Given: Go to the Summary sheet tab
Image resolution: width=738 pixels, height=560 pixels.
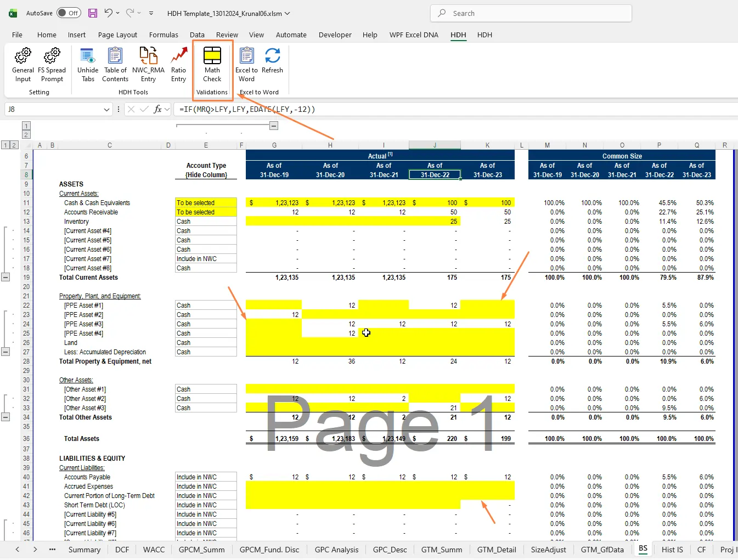Looking at the screenshot, I should coord(84,549).
